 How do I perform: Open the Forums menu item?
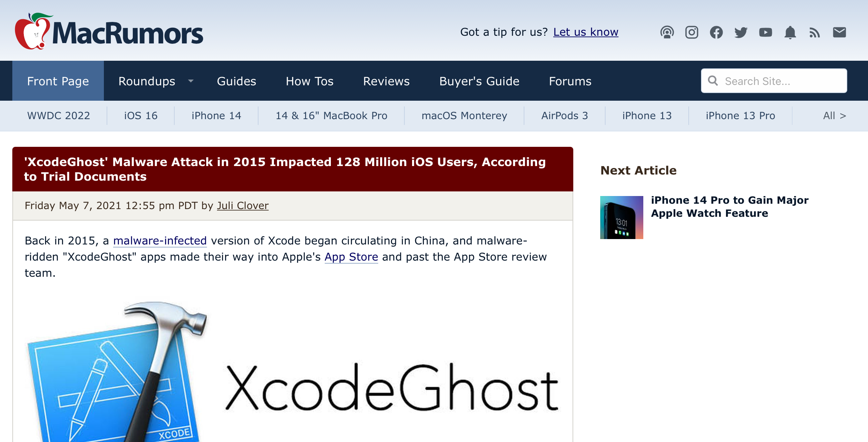(570, 81)
